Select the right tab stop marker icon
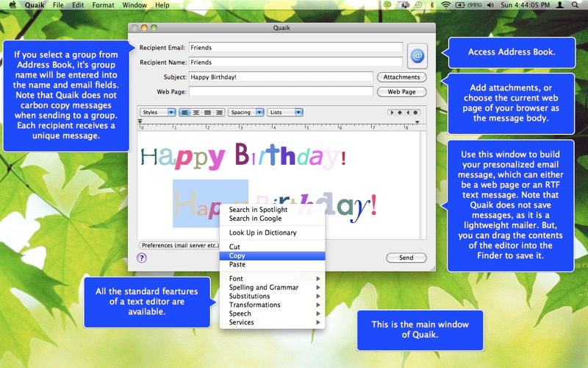588x368 pixels. coord(408,113)
